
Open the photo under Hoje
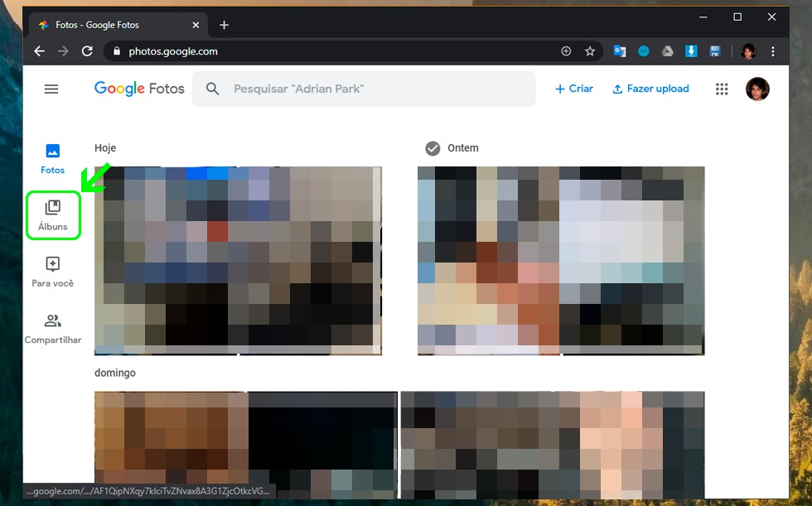click(x=239, y=261)
